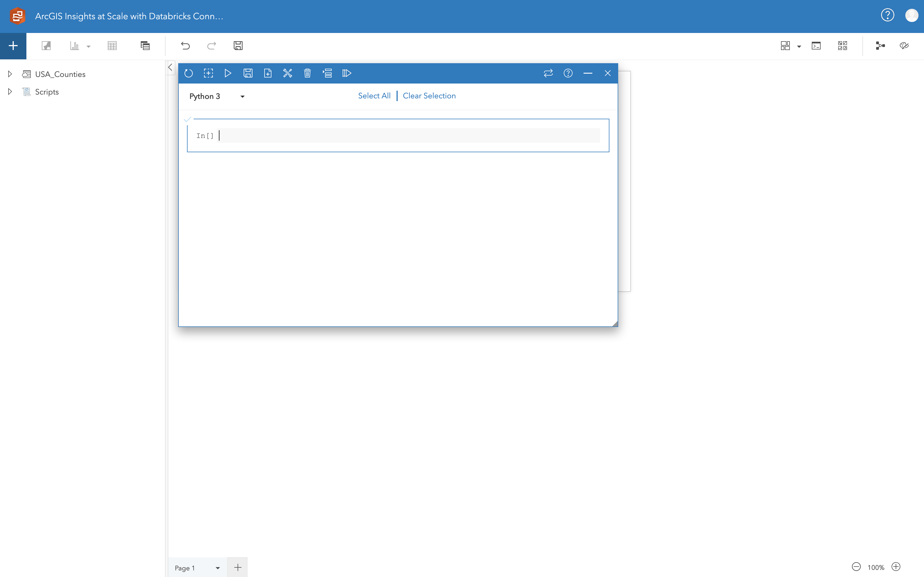
Task: Click the Run all cells icon
Action: pyautogui.click(x=346, y=73)
